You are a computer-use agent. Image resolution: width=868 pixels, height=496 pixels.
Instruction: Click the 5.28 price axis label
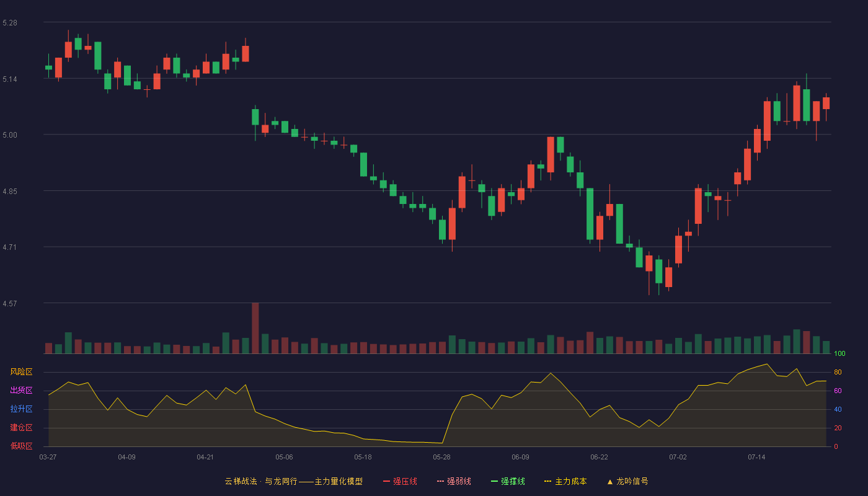[10, 23]
